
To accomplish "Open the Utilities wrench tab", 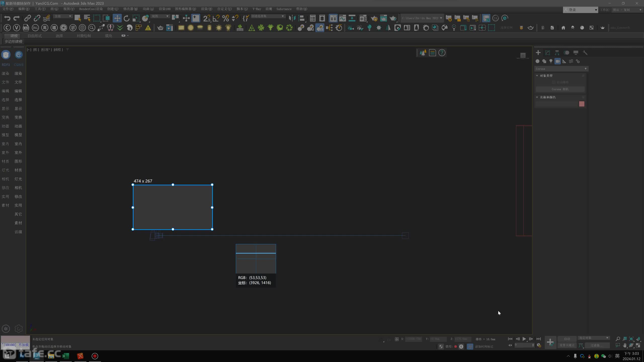I will click(x=585, y=53).
